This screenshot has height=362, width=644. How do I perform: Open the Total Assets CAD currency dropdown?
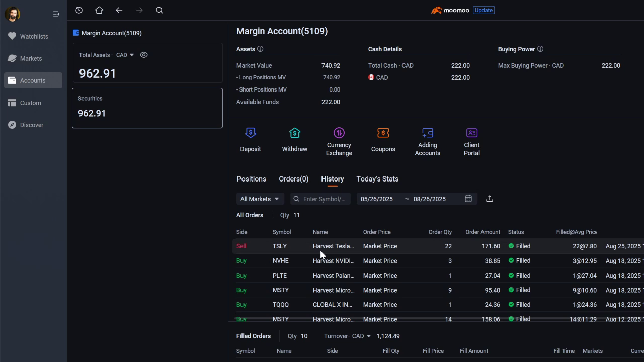coord(125,55)
